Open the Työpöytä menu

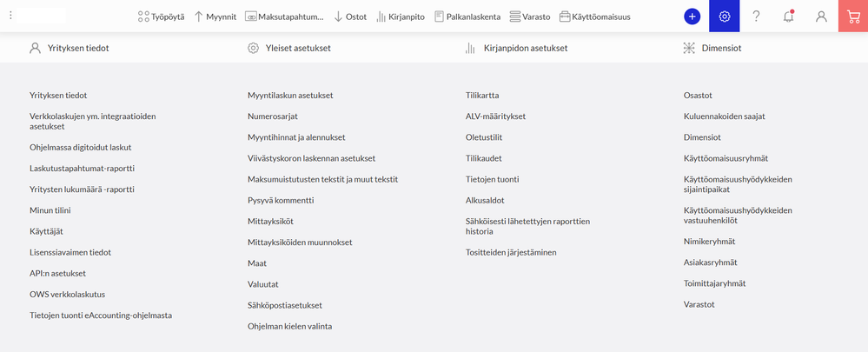pyautogui.click(x=162, y=17)
